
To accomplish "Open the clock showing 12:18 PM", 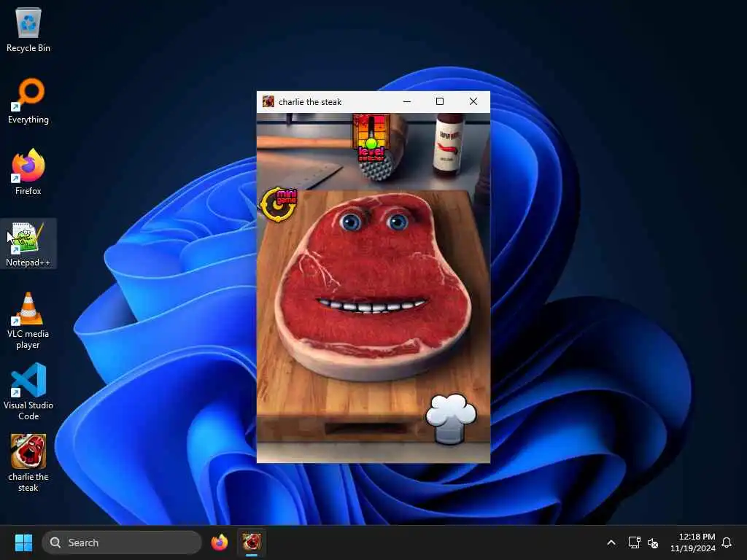I will 692,542.
